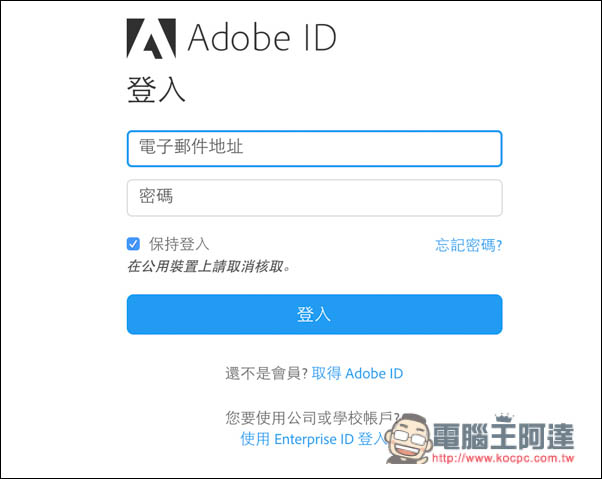The width and height of the screenshot is (602, 479).
Task: Click the Adobe 'A' logo icon
Action: 151,38
